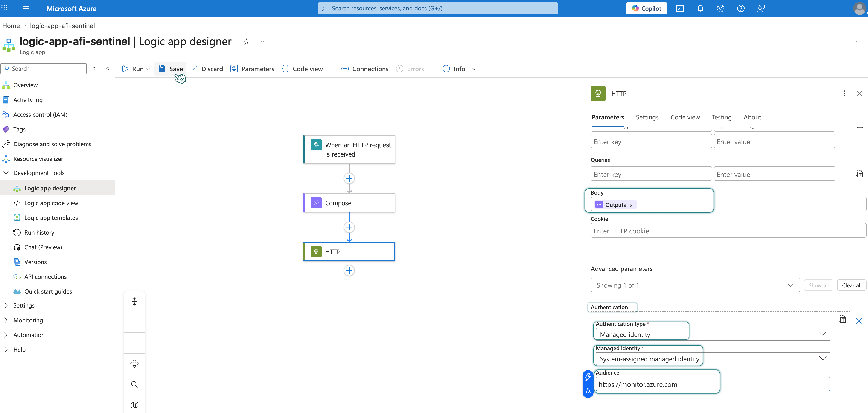Switch to the Settings tab in HTTP panel
This screenshot has width=868, height=413.
click(x=647, y=117)
